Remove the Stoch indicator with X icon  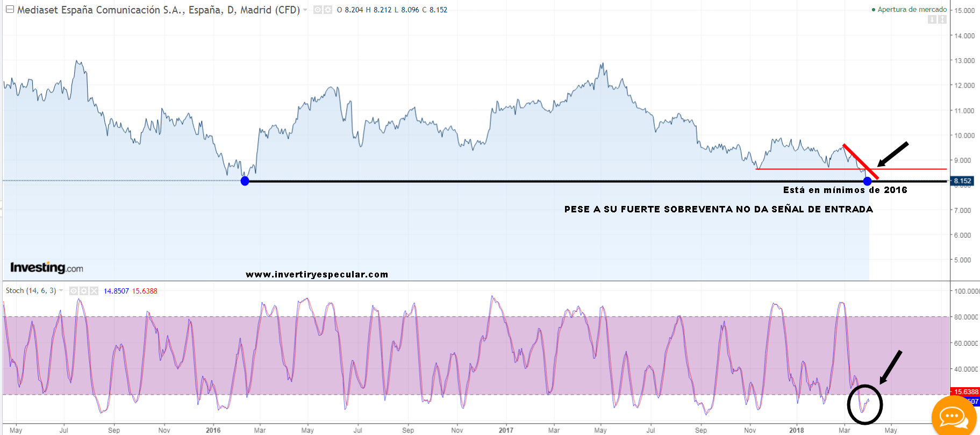pos(94,291)
